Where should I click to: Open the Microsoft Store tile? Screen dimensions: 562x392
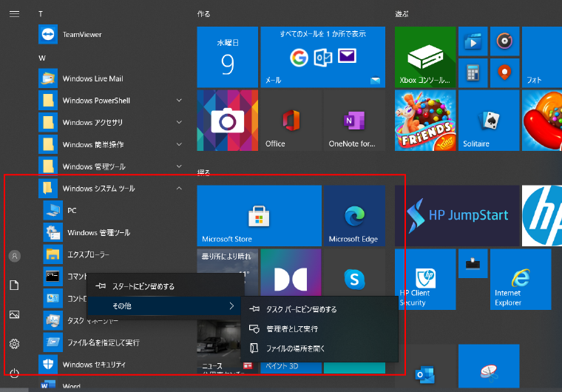point(259,216)
